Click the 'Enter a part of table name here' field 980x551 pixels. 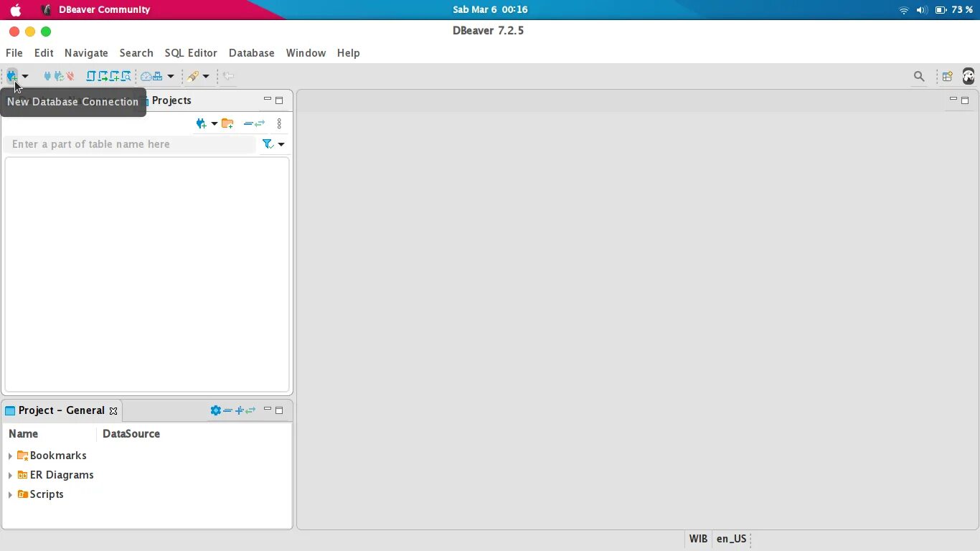(x=130, y=144)
